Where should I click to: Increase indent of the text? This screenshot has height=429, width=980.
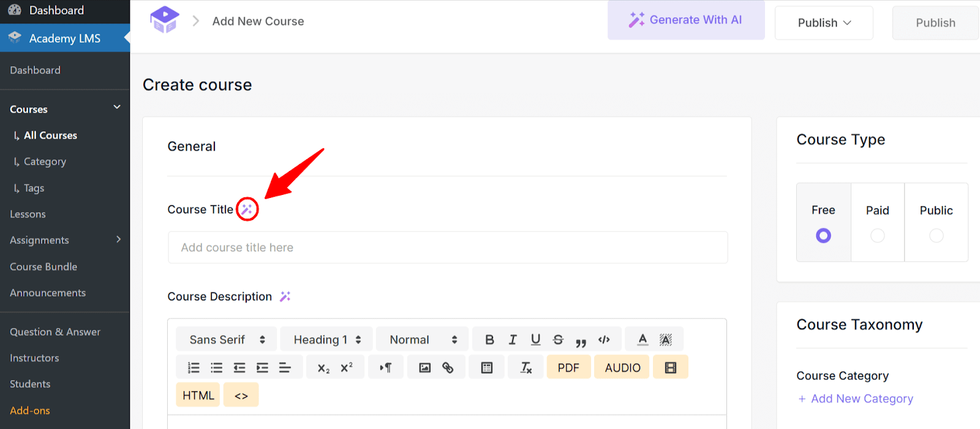click(x=262, y=368)
